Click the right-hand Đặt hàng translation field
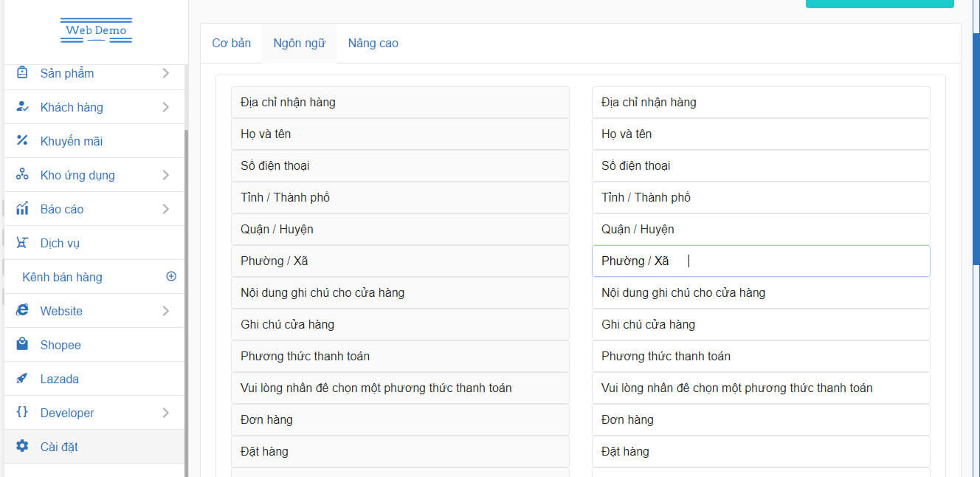This screenshot has height=477, width=980. coord(760,452)
